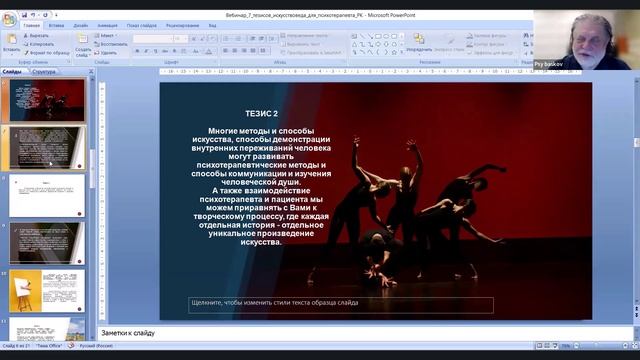Toggle Italic formatting

coord(146,51)
